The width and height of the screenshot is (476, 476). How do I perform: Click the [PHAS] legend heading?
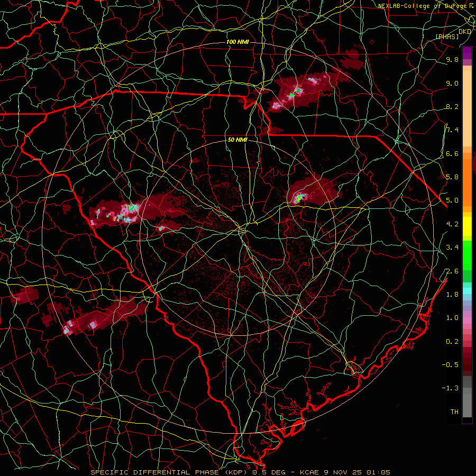[x=447, y=36]
